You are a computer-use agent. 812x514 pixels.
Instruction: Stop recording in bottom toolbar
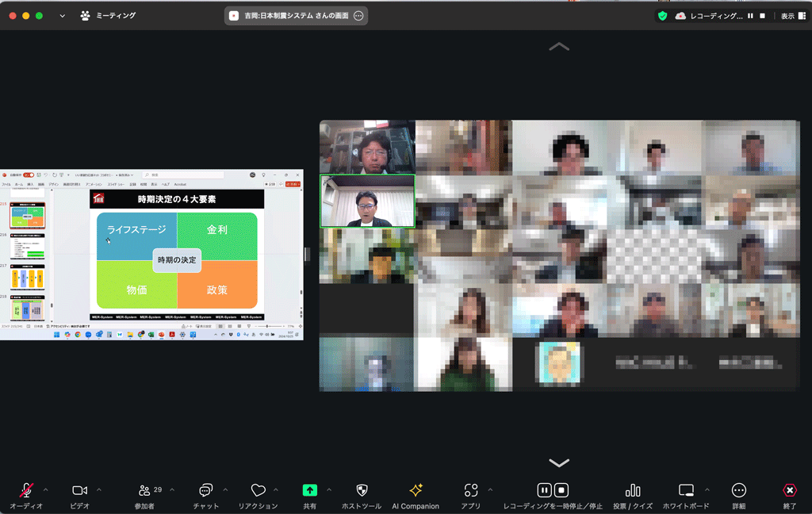pos(561,490)
